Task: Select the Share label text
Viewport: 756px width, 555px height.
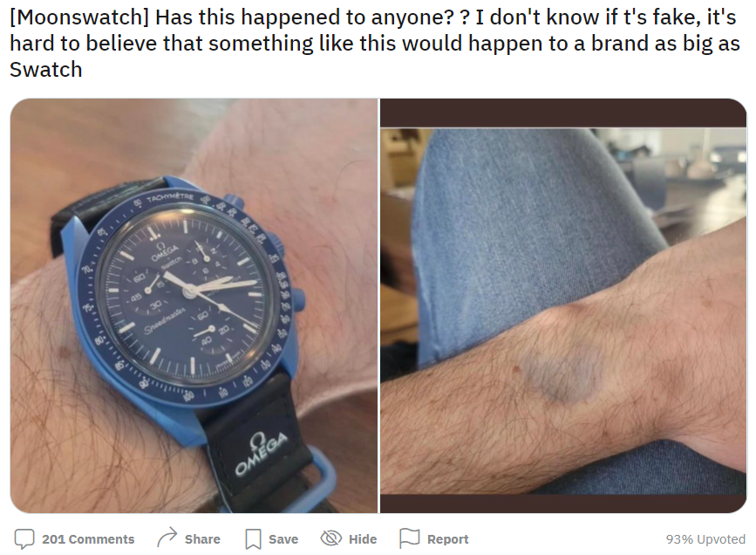Action: pos(202,539)
